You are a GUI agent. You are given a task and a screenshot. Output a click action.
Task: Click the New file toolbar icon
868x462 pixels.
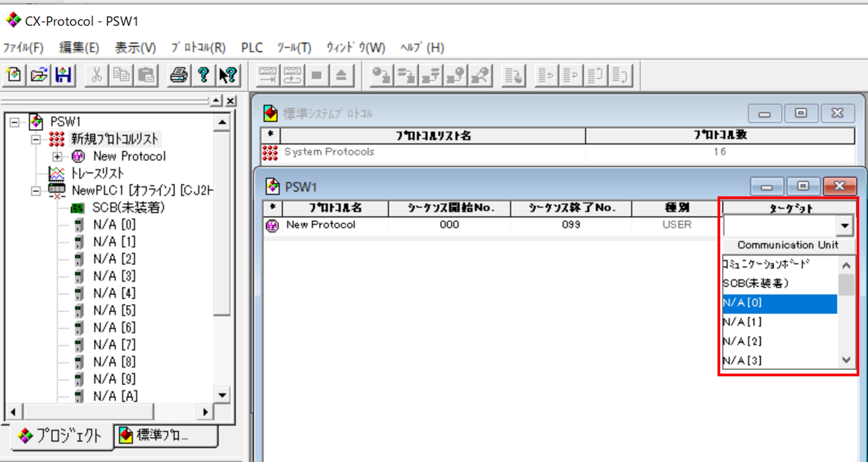click(14, 74)
